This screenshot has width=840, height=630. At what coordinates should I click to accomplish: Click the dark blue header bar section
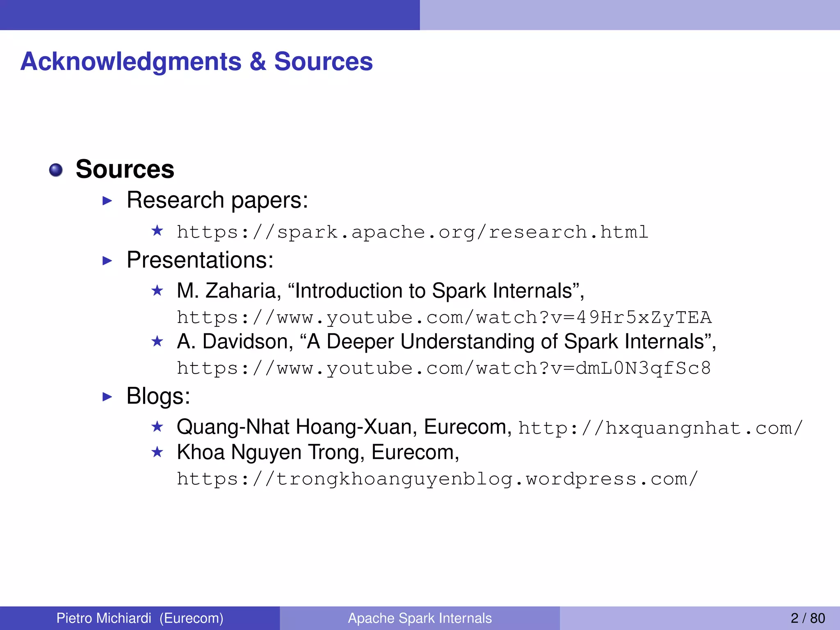[210, 15]
